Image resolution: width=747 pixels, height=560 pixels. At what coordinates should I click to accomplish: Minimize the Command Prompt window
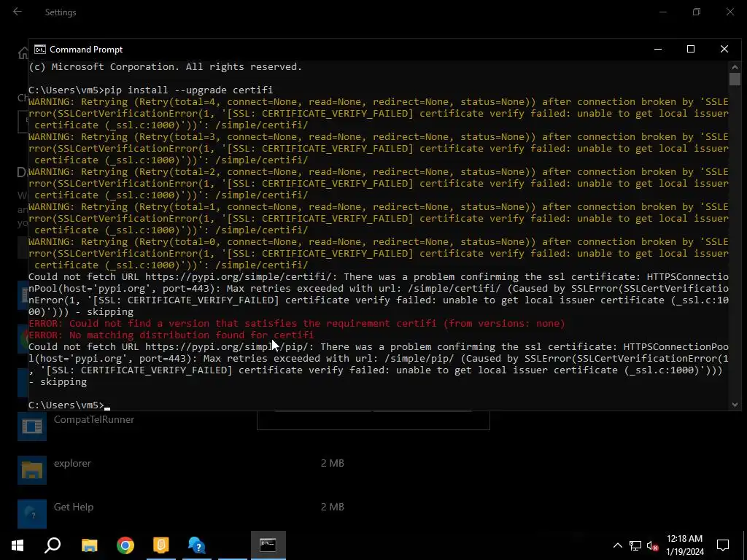click(x=658, y=49)
